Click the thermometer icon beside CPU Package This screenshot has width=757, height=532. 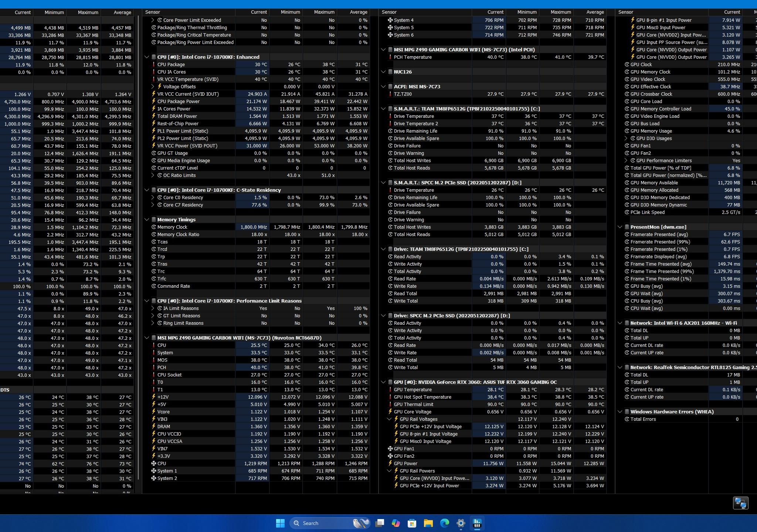pyautogui.click(x=154, y=64)
